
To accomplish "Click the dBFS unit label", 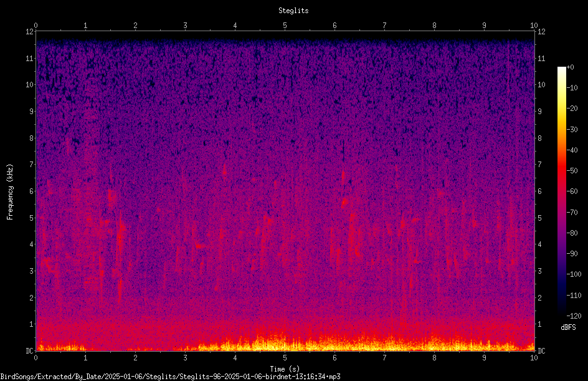I will pyautogui.click(x=568, y=327).
